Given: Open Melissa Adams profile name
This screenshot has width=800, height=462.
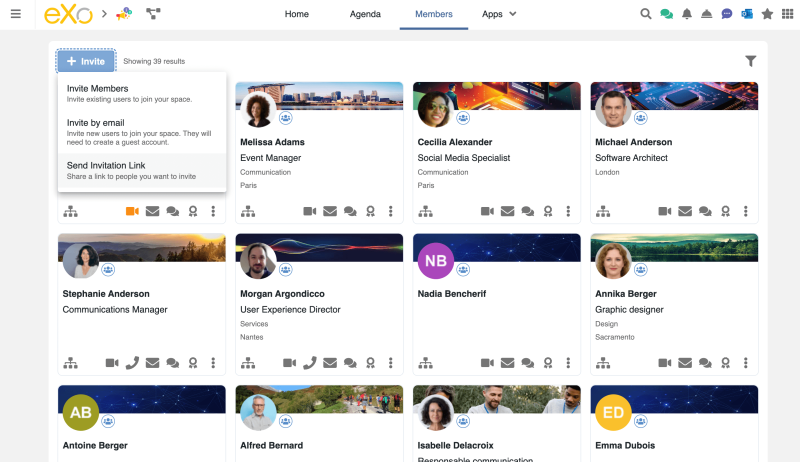Looking at the screenshot, I should 272,142.
